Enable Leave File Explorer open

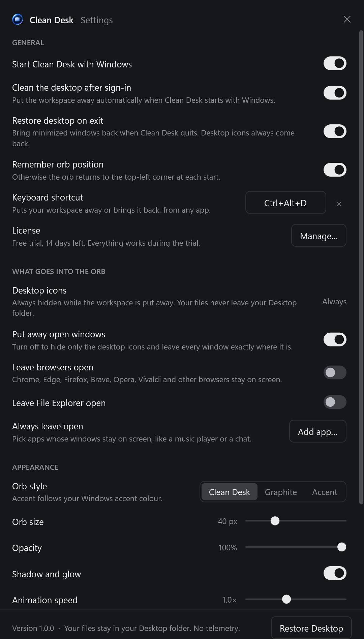click(335, 402)
